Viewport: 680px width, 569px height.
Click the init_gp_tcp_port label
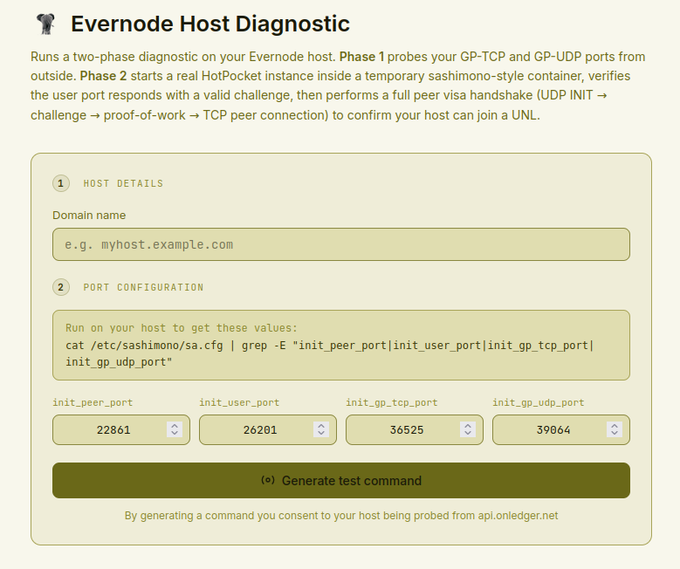tap(392, 402)
